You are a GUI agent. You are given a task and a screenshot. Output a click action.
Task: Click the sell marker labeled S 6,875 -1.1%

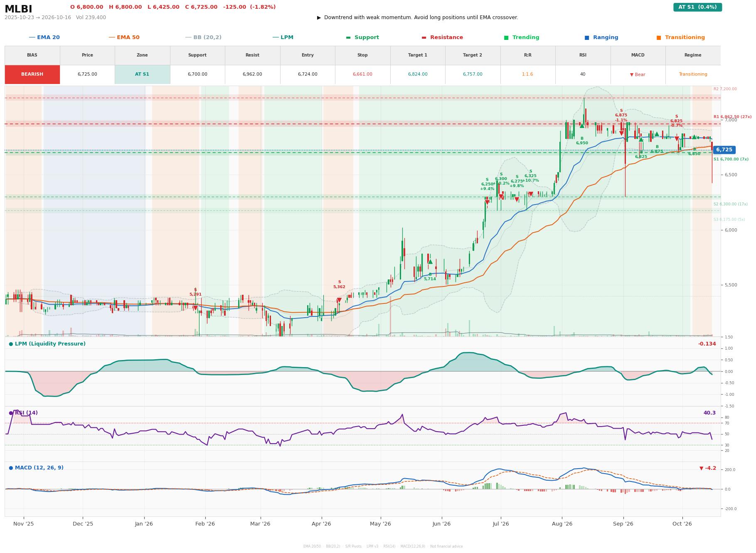621,133
